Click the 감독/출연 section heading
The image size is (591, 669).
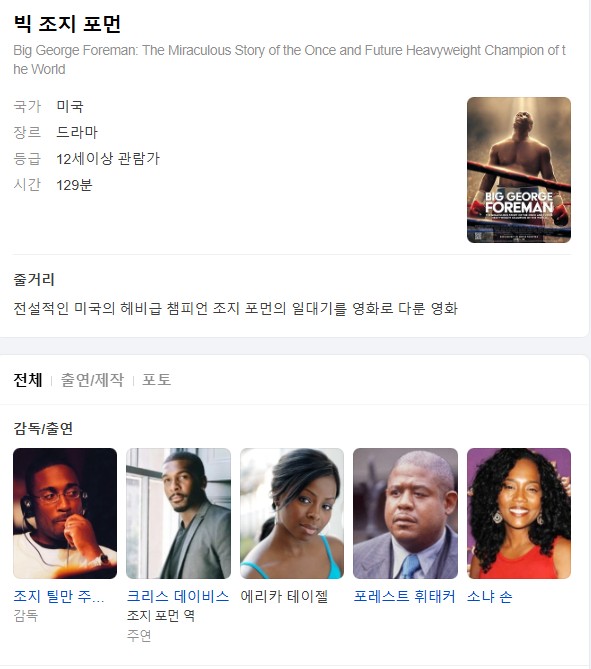(43, 428)
